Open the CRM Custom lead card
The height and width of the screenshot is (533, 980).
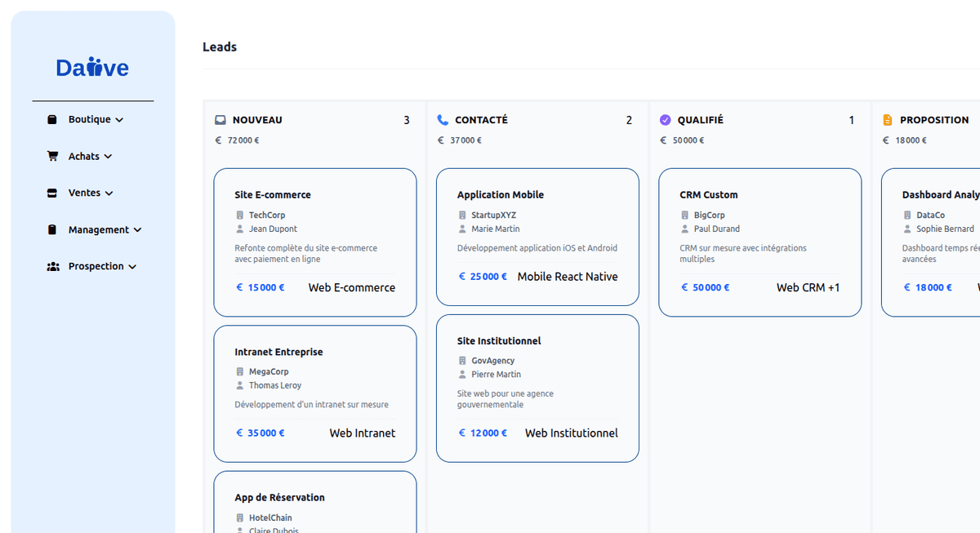point(759,242)
